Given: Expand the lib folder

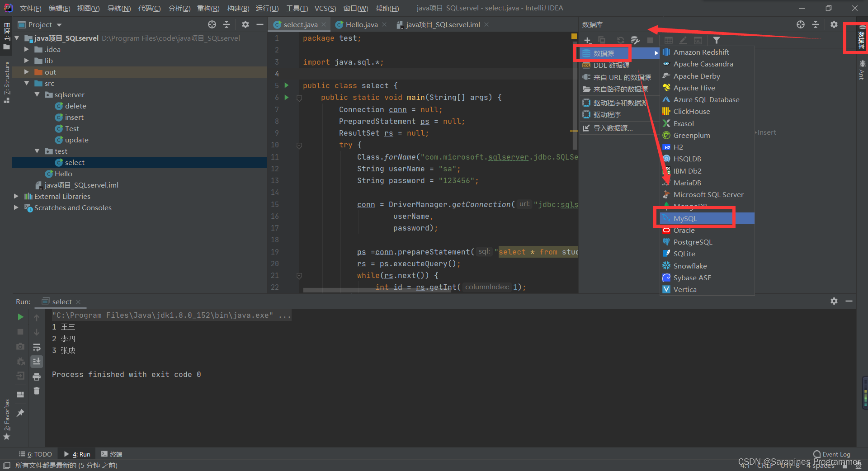Looking at the screenshot, I should tap(26, 61).
